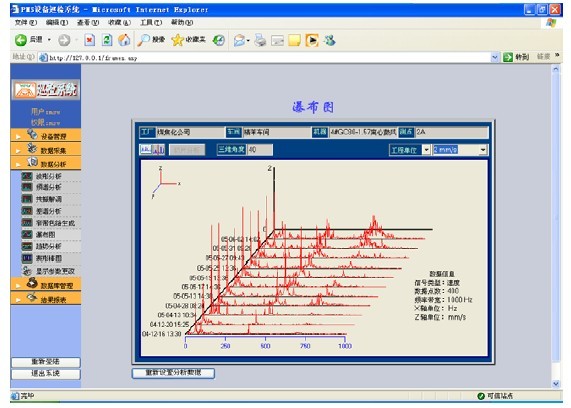Screen dimensions: 571x408
Task: Click the 退出系统 button in sidebar
Action: pyautogui.click(x=46, y=374)
